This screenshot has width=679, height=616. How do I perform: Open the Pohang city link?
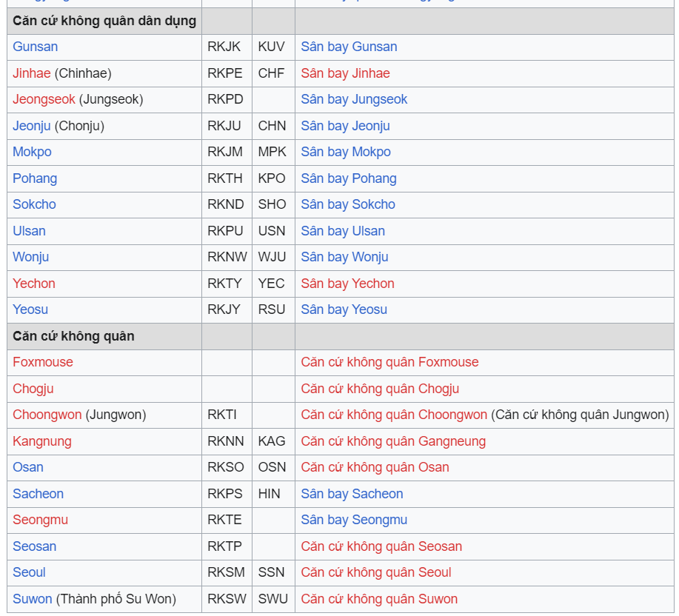(x=35, y=178)
